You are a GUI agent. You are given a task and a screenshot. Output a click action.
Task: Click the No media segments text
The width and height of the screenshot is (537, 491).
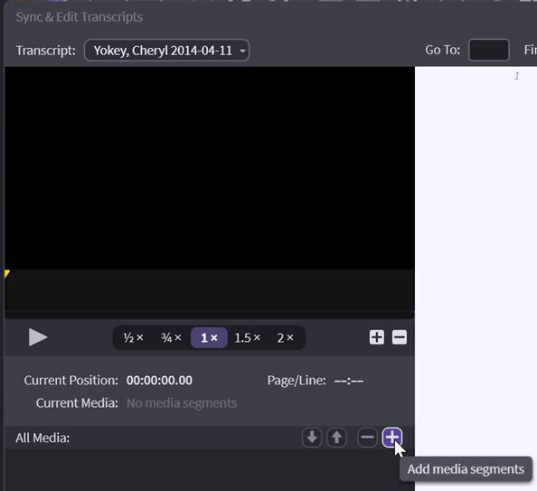(x=182, y=403)
